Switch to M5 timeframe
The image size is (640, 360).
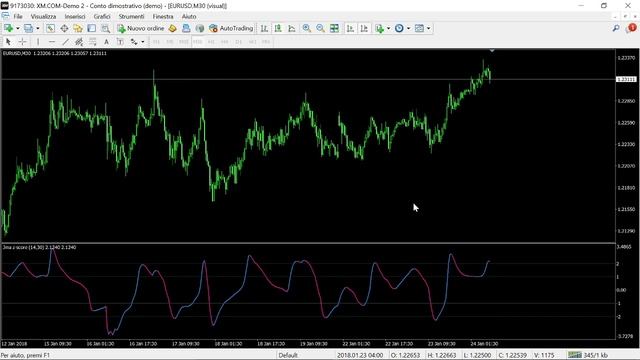pos(170,42)
